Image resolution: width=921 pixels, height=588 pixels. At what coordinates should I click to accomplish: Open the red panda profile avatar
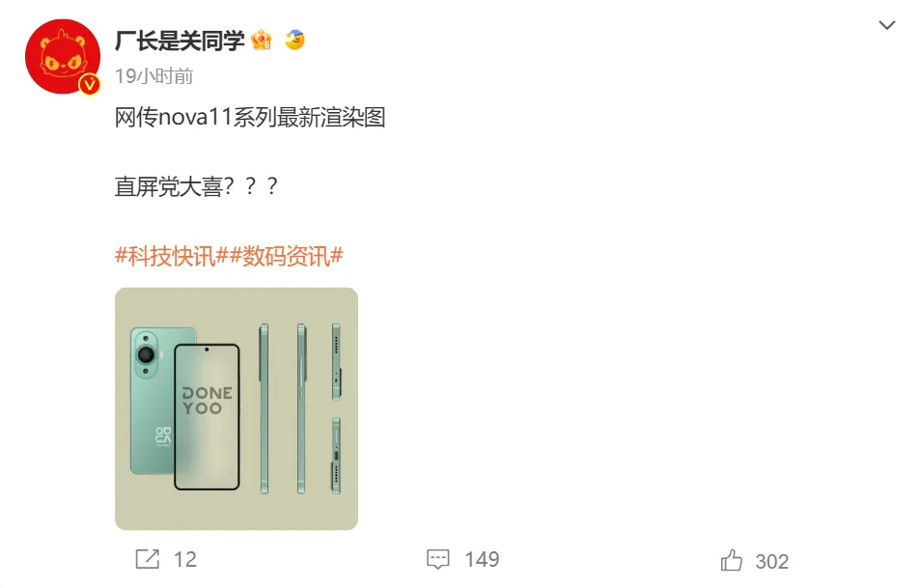[63, 56]
